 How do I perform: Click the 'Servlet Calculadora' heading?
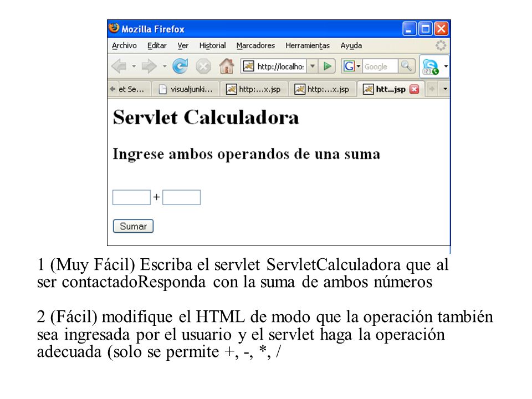(x=206, y=117)
